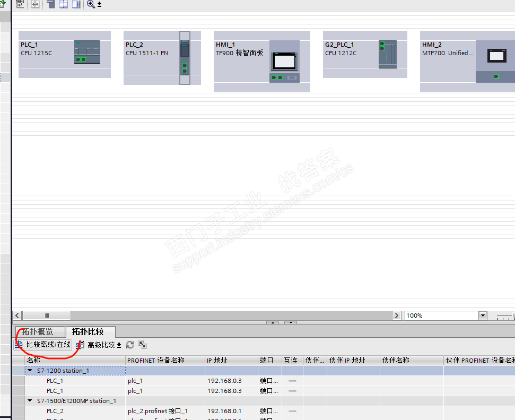Click the port cell in the PLC_2 row

(270, 411)
